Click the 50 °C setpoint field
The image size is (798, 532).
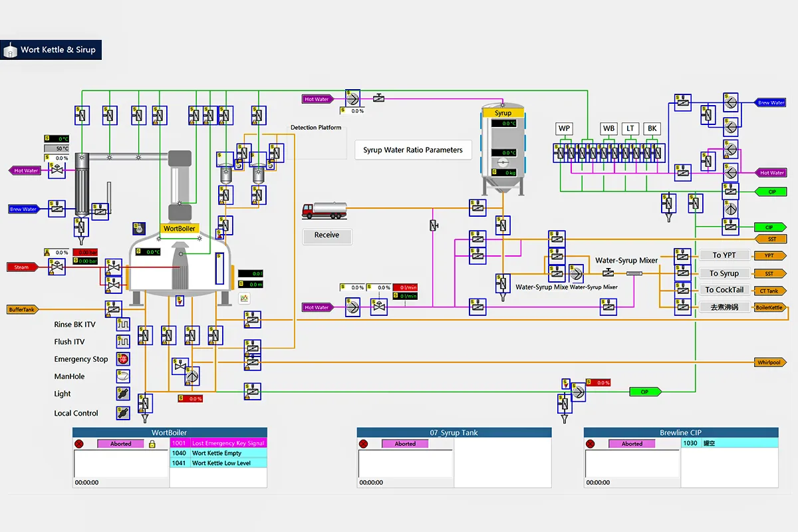57,148
